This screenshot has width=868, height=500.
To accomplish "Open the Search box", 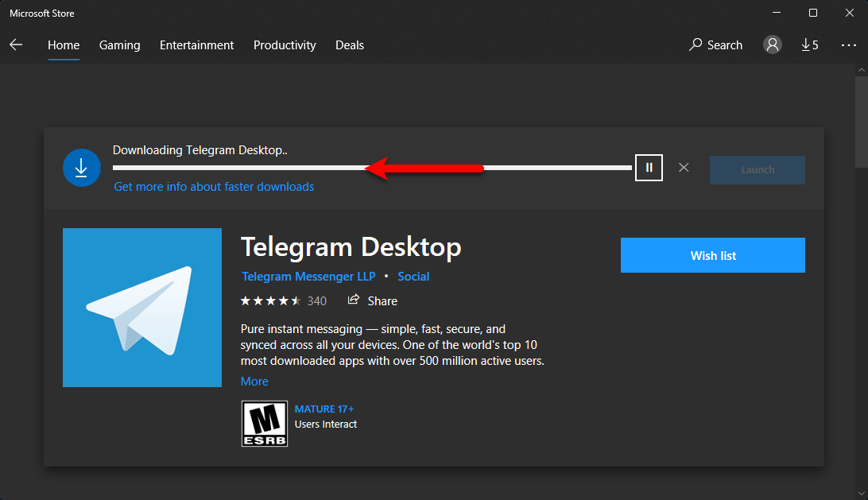I will [x=715, y=45].
